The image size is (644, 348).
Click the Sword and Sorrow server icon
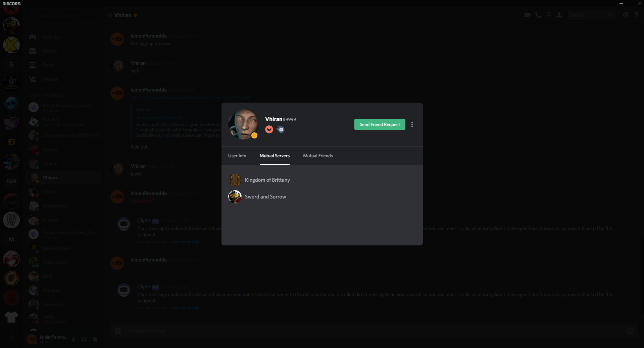pos(235,197)
